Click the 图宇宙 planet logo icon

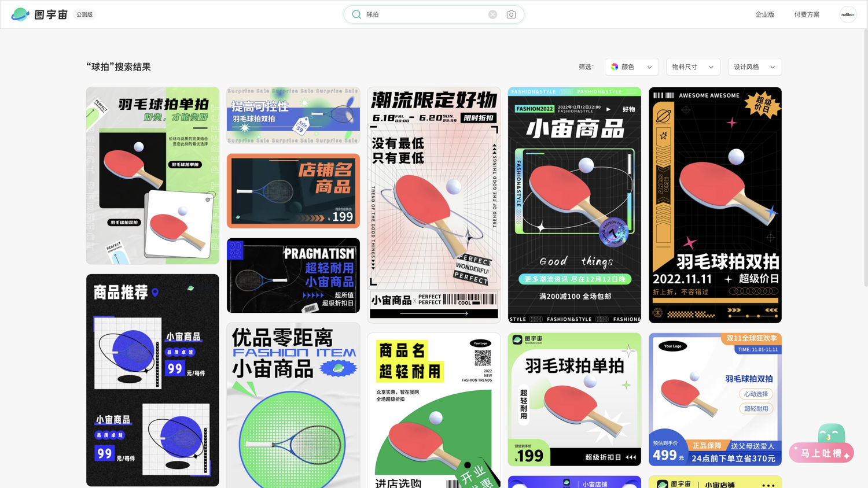coord(20,14)
